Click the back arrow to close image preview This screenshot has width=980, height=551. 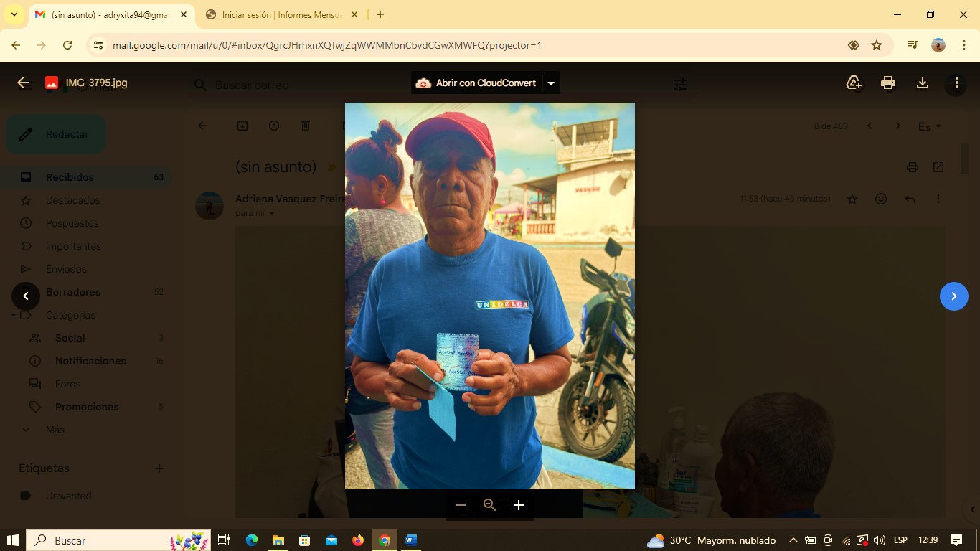[23, 83]
